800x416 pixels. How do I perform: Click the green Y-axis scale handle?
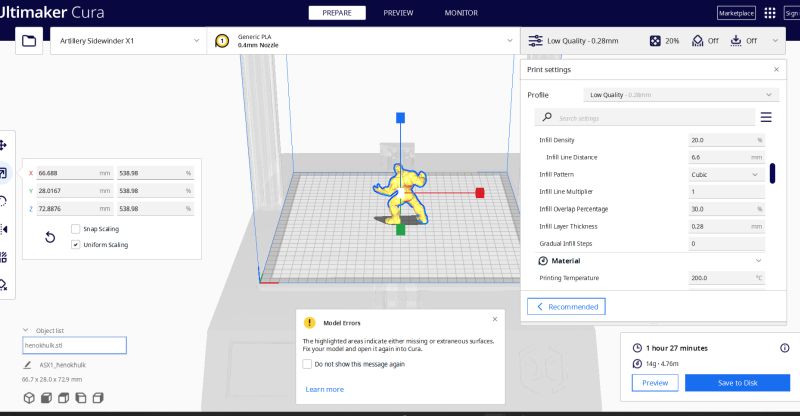tap(401, 230)
